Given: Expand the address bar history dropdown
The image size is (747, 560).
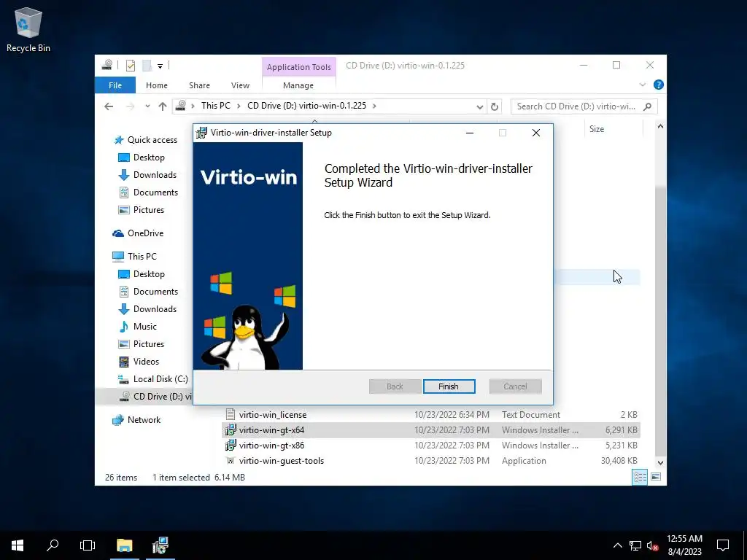Looking at the screenshot, I should [x=479, y=106].
